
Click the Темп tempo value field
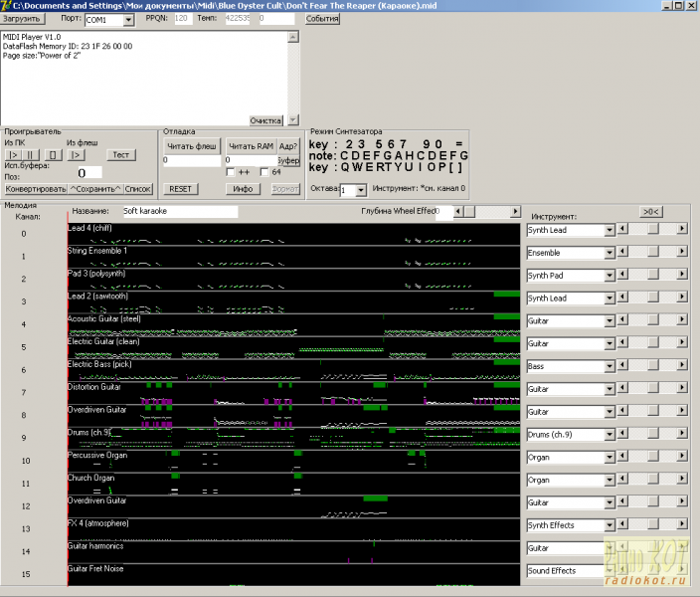tap(237, 18)
